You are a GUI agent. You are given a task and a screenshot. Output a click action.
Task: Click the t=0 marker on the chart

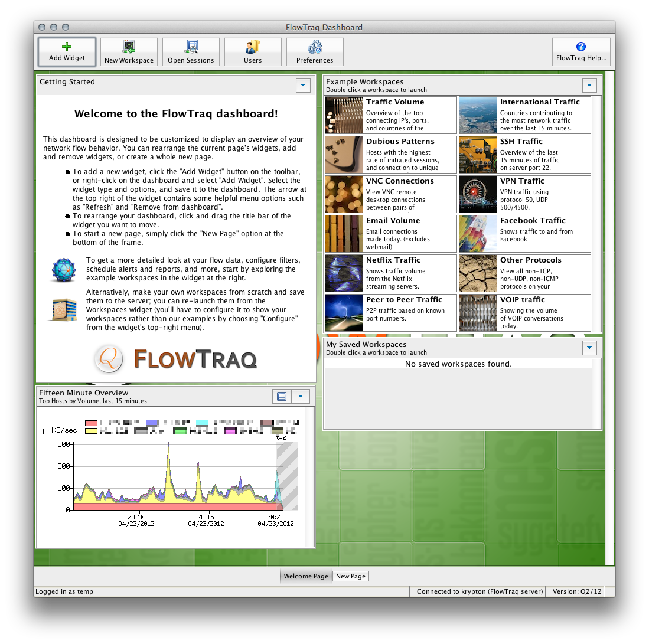tap(282, 437)
